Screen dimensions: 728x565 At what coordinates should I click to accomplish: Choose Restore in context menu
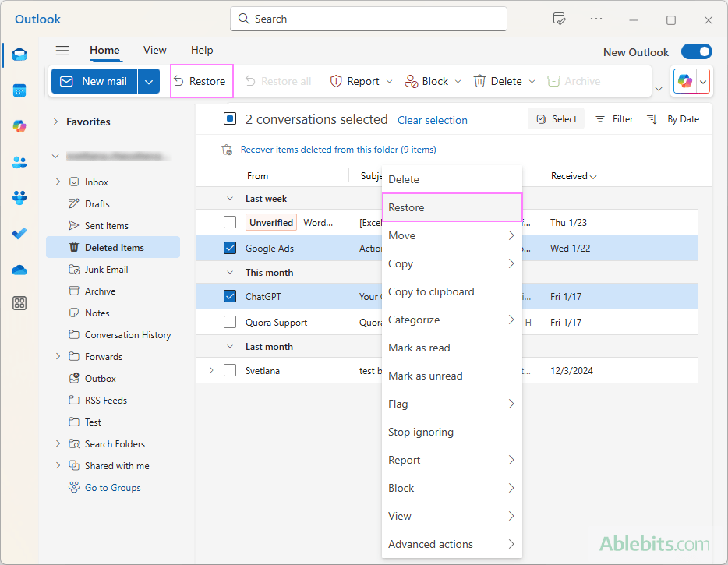click(452, 207)
